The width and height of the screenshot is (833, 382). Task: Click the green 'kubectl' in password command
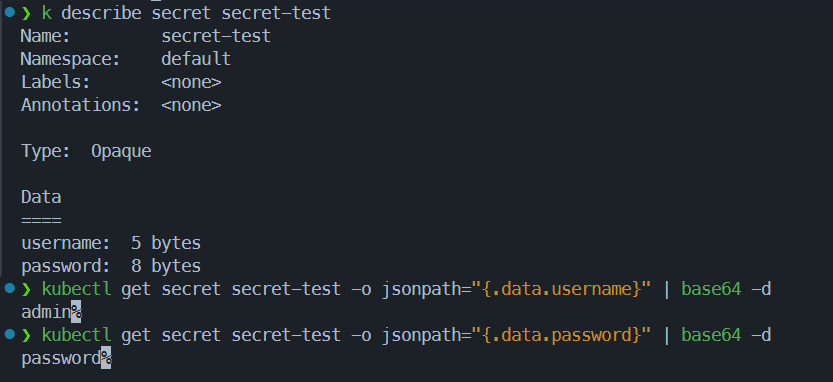[76, 335]
